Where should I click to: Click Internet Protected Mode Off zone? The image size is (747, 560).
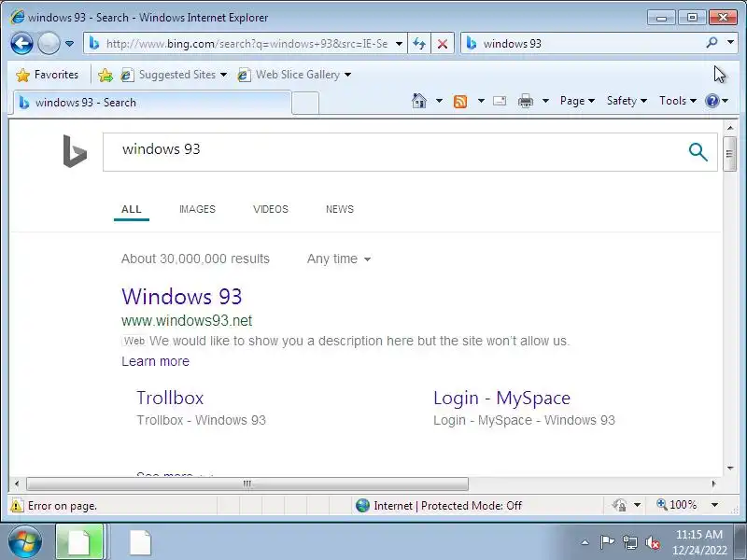point(438,506)
